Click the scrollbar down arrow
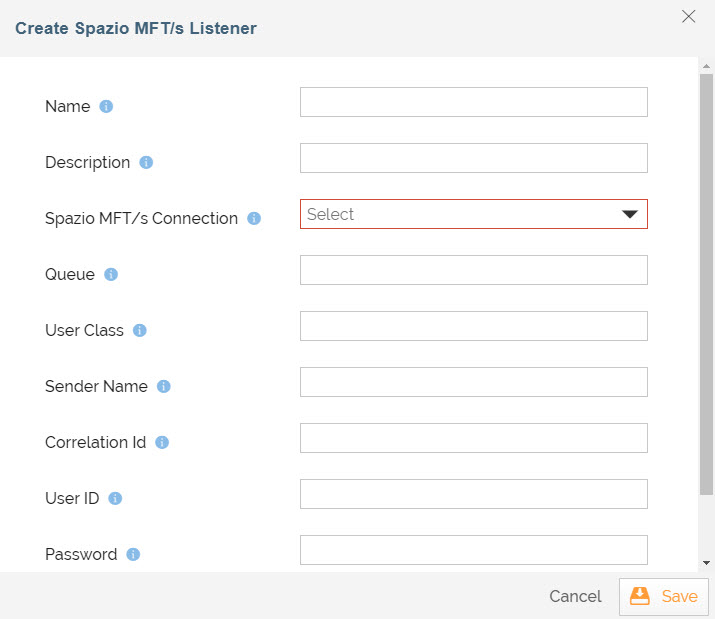This screenshot has width=715, height=619. coord(706,563)
